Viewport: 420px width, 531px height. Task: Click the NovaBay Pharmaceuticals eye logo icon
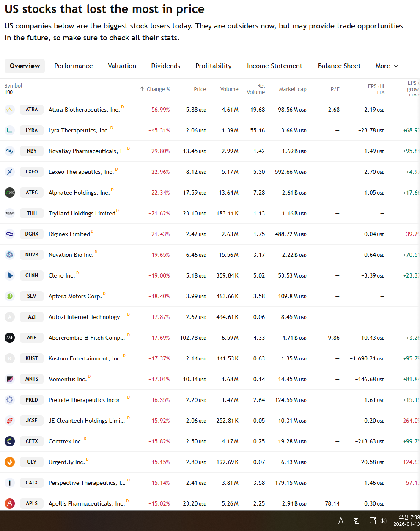click(10, 151)
